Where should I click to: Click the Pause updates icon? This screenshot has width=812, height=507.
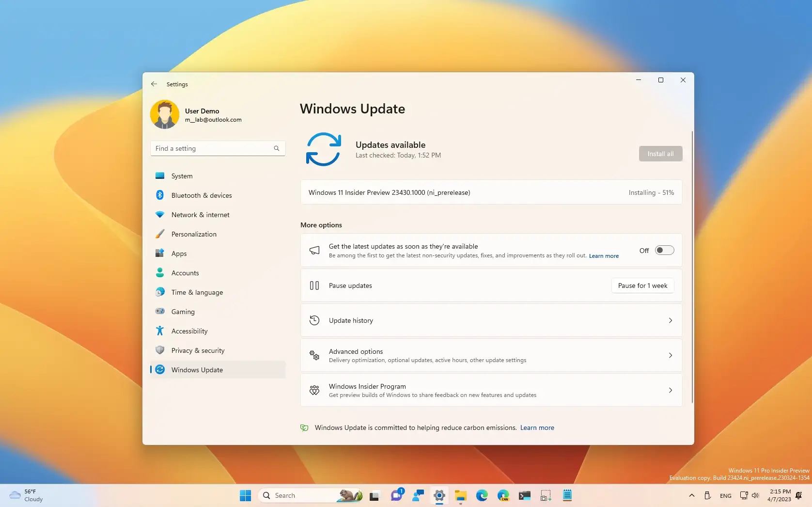point(314,285)
